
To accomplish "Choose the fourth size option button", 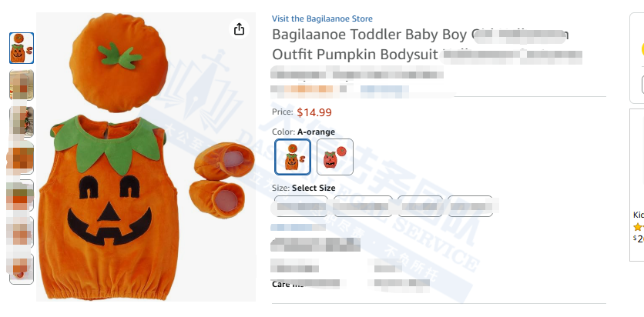I will (470, 206).
